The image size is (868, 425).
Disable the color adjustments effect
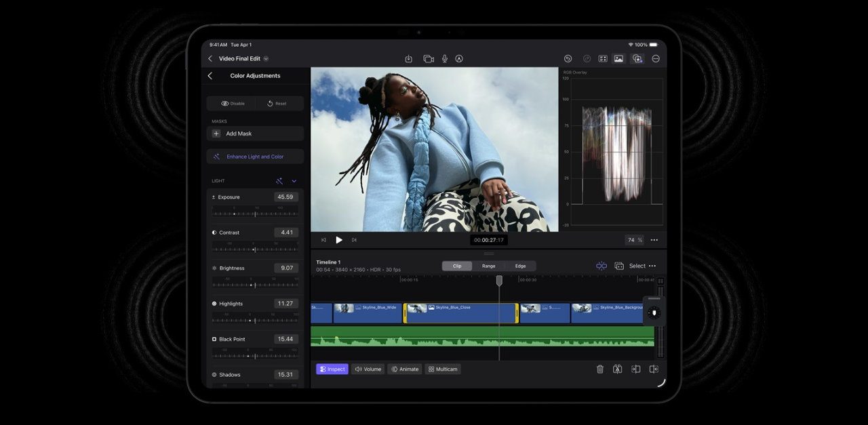click(x=233, y=103)
